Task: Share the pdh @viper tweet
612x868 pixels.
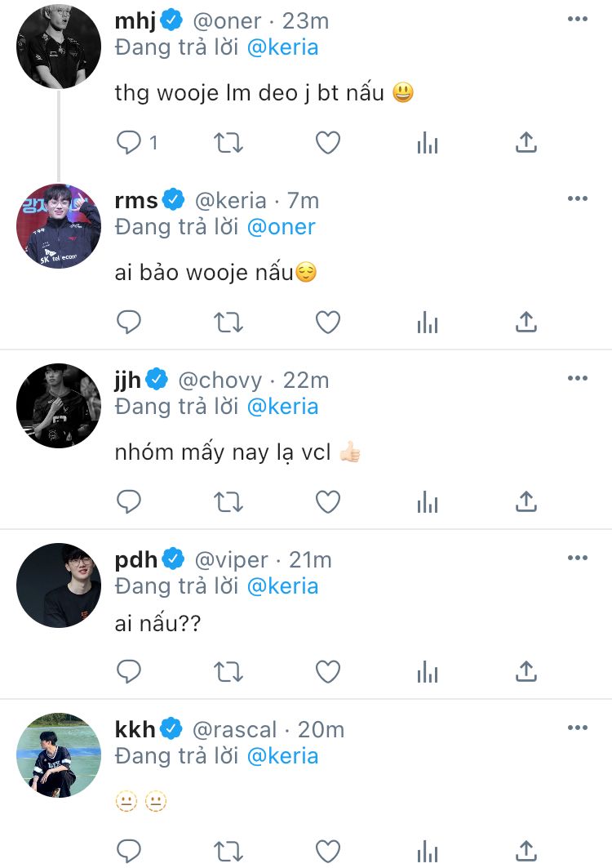Action: point(526,671)
